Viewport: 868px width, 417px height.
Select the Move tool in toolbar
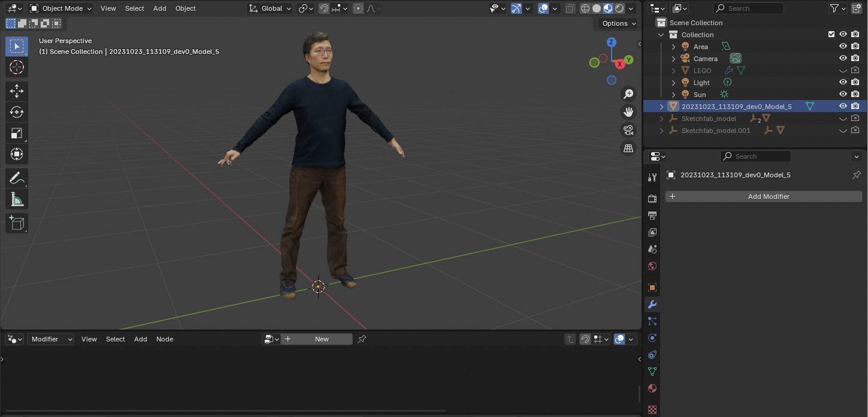click(x=17, y=91)
